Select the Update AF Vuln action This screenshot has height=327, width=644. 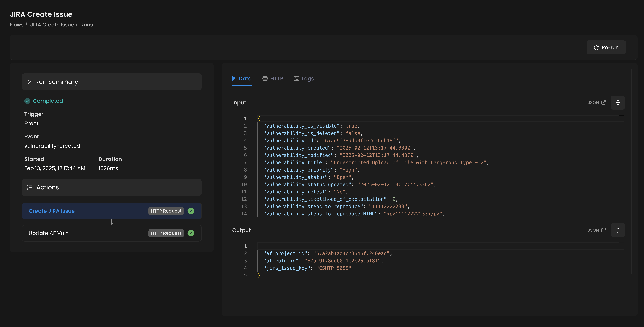click(49, 233)
